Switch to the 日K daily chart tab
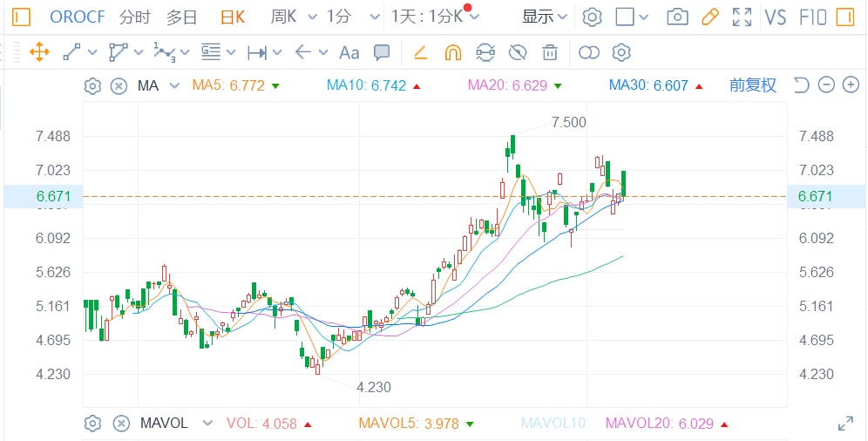 click(233, 17)
